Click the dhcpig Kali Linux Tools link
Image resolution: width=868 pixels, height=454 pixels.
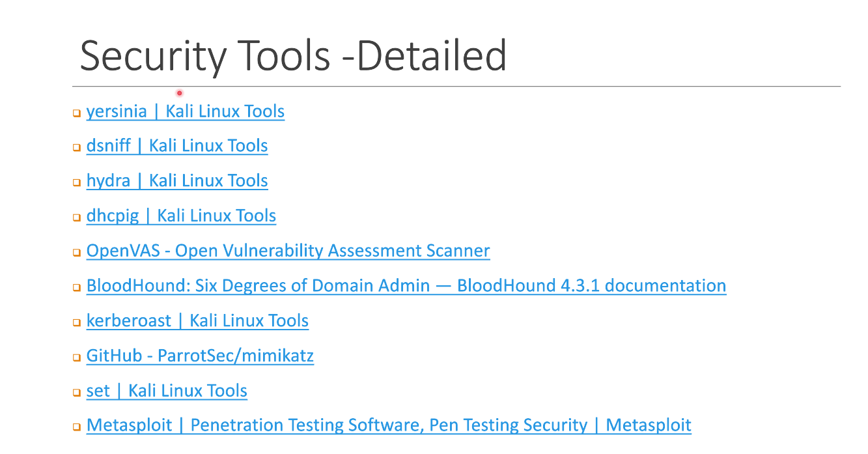[x=181, y=216]
